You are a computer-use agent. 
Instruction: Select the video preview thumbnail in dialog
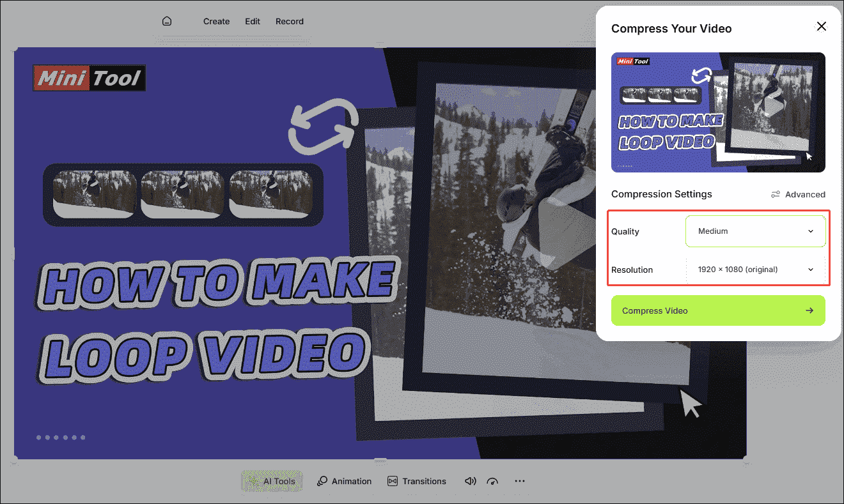718,112
